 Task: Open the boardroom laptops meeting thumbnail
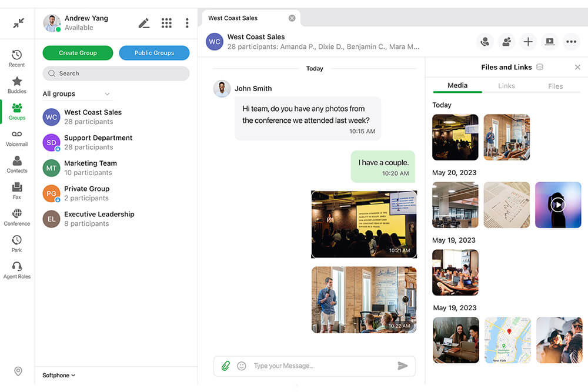coord(455,273)
